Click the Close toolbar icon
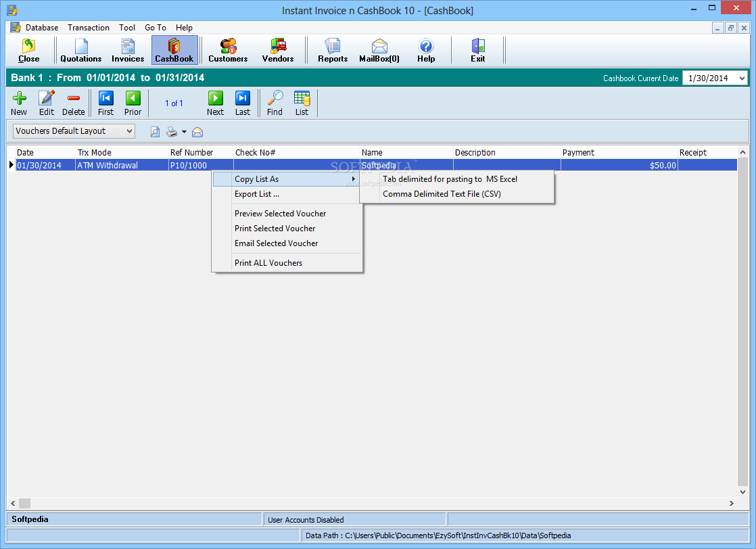 [28, 51]
